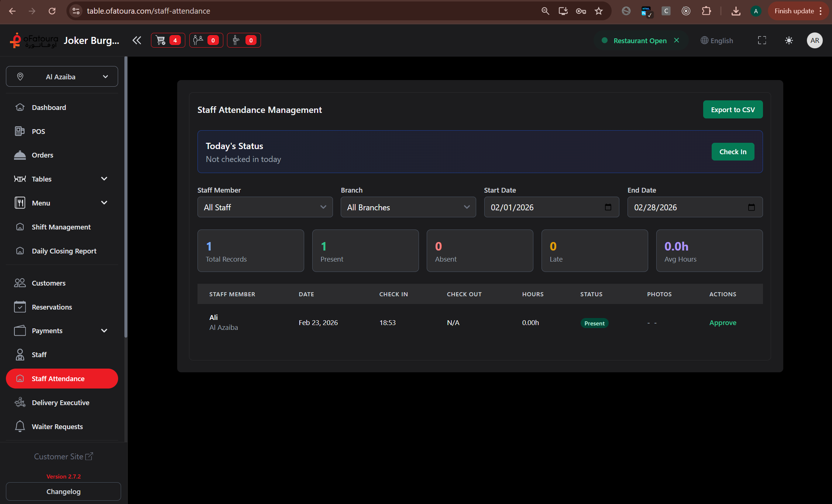Image resolution: width=832 pixels, height=504 pixels.
Task: Click the Export to CSV button
Action: (732, 110)
